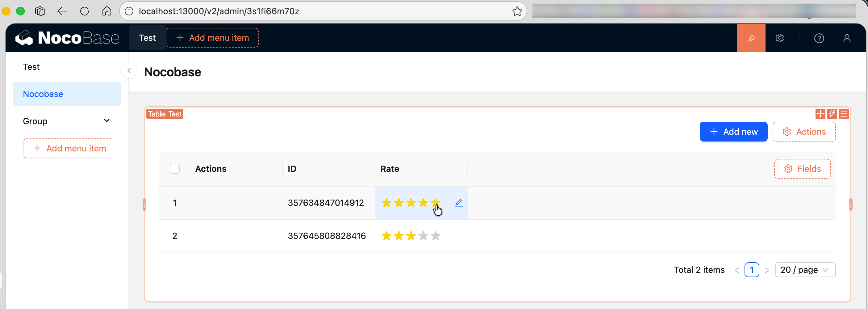This screenshot has height=309, width=868.
Task: Reduce row one's rating to three stars
Action: click(411, 202)
